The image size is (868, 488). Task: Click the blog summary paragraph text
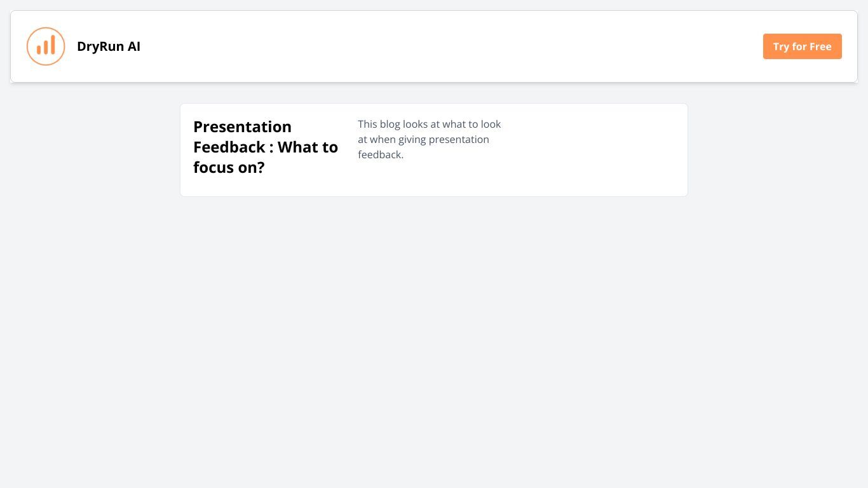click(430, 139)
